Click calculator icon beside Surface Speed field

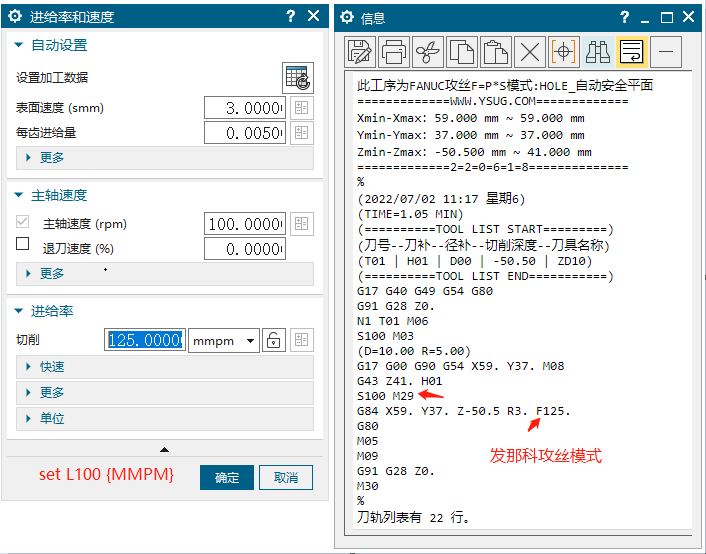[302, 108]
